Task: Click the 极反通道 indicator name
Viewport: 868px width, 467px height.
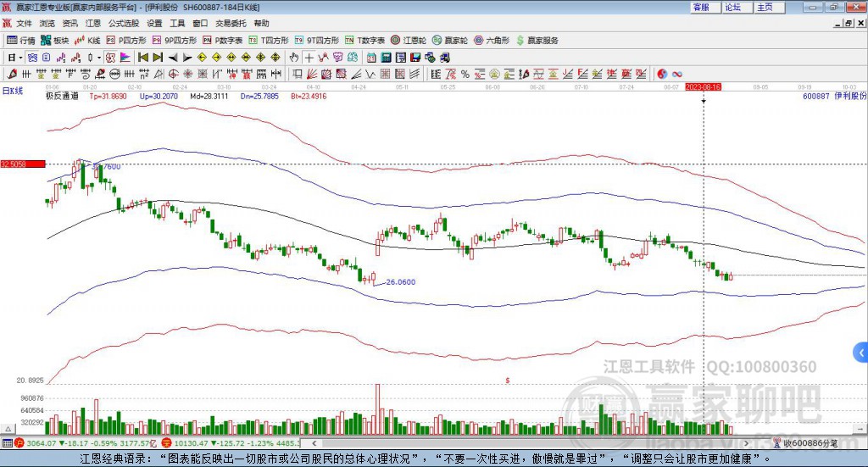Action: [x=62, y=97]
